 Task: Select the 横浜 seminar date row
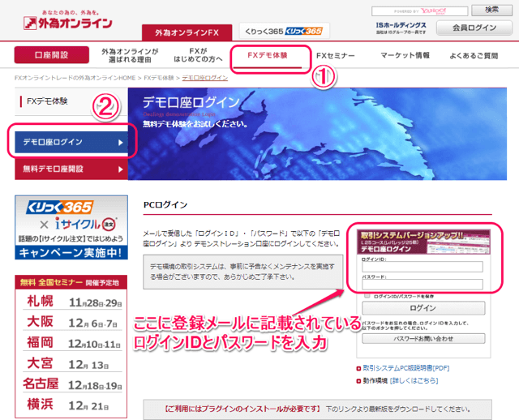(72, 405)
